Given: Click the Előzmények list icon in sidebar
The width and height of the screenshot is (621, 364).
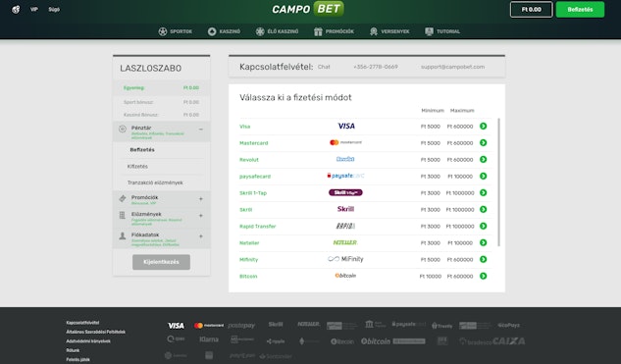Looking at the screenshot, I should click(x=123, y=215).
